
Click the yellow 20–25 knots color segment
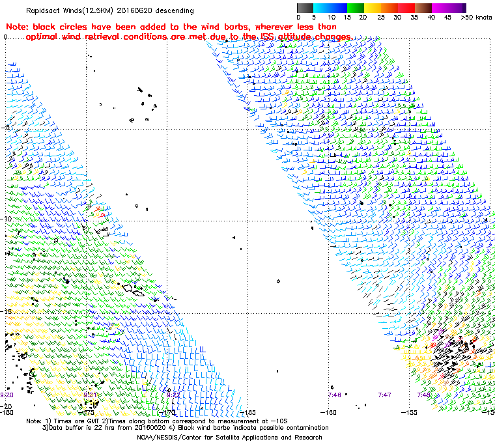pyautogui.click(x=373, y=8)
